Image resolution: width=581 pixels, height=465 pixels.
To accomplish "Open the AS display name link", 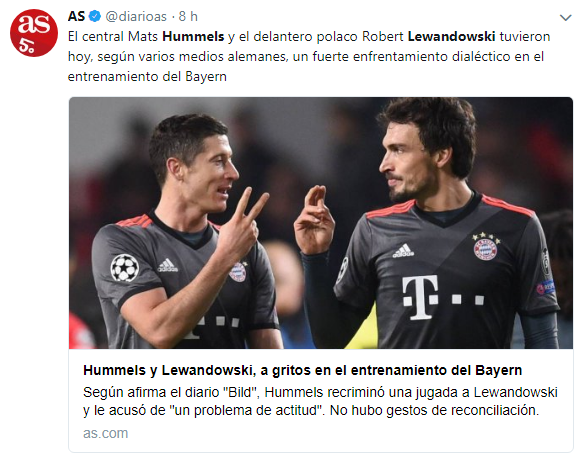I will pos(76,16).
